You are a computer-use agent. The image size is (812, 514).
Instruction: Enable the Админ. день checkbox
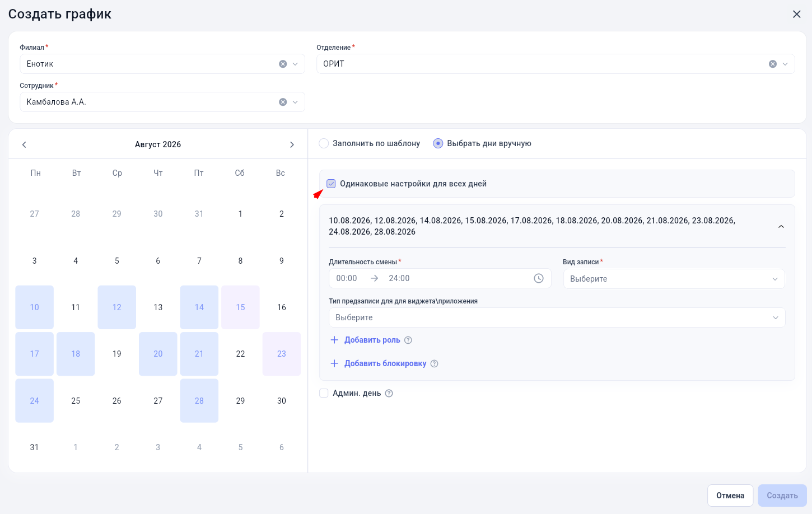(x=324, y=393)
